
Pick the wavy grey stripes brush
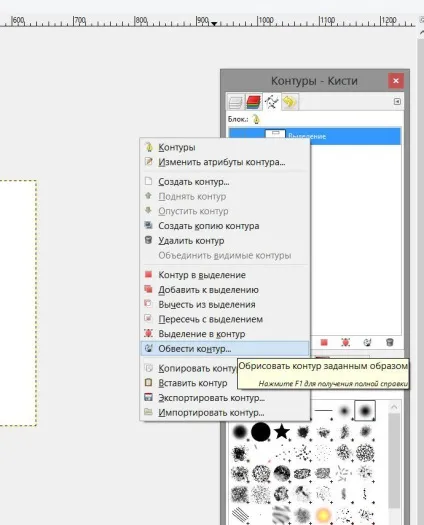(x=282, y=515)
